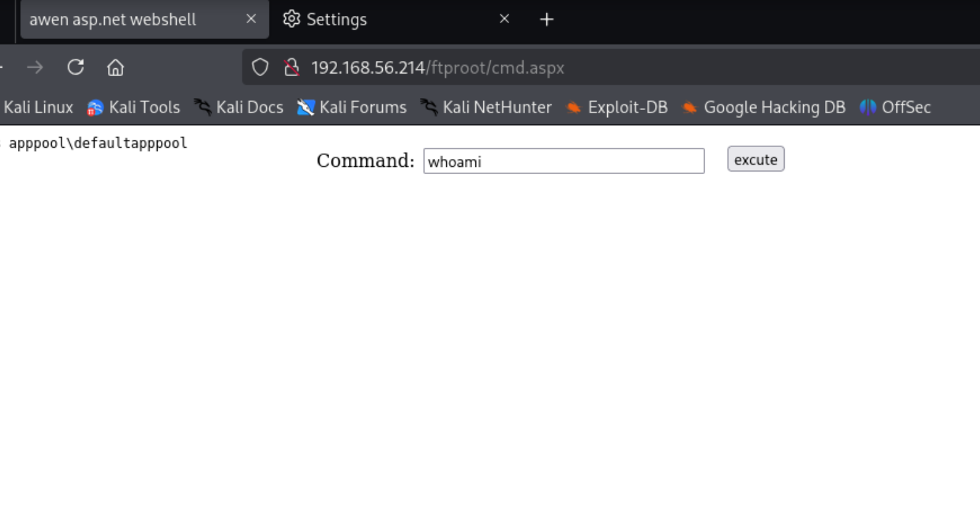Open the Kali Docs bookmark

239,107
